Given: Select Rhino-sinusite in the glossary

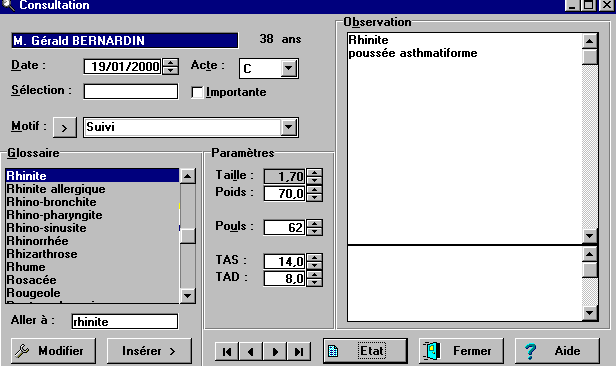Looking at the screenshot, I should [x=92, y=228].
